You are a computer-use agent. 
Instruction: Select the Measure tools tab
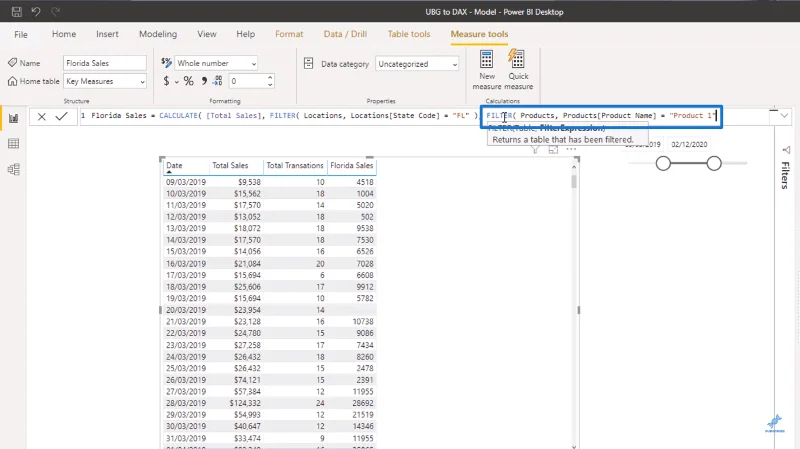pyautogui.click(x=479, y=34)
